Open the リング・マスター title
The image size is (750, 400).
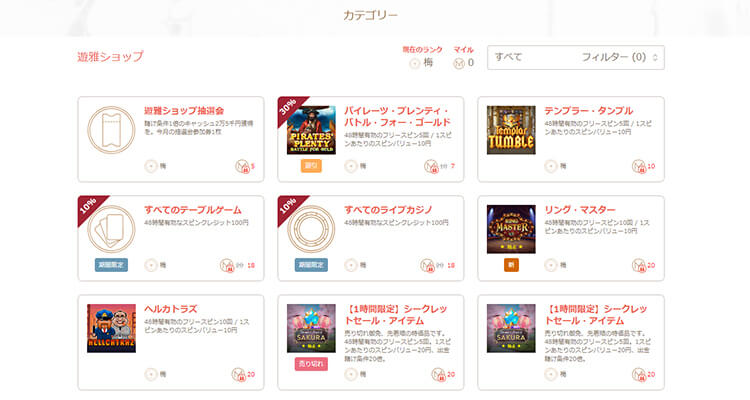tap(580, 210)
